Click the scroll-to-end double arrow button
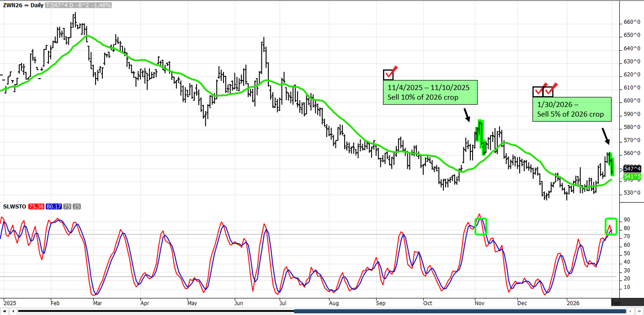Image resolution: width=644 pixels, height=315 pixels. click(639, 311)
